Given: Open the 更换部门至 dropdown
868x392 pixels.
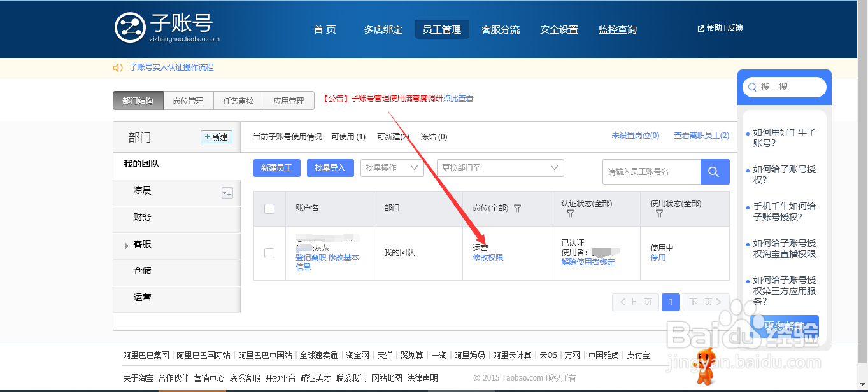Looking at the screenshot, I should coord(501,168).
